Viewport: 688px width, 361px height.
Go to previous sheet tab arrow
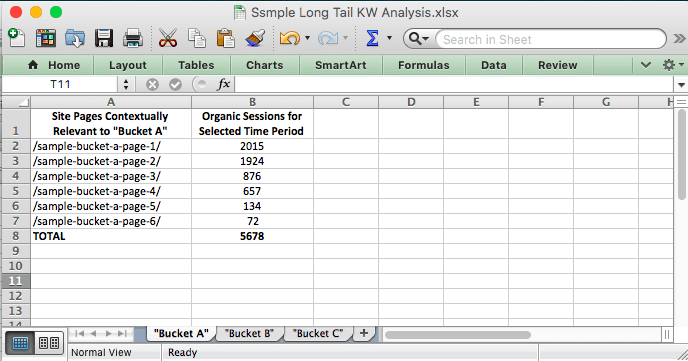tap(93, 333)
